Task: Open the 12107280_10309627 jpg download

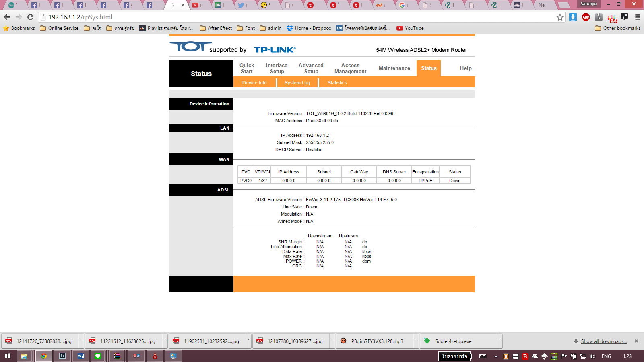Action: 291,341
